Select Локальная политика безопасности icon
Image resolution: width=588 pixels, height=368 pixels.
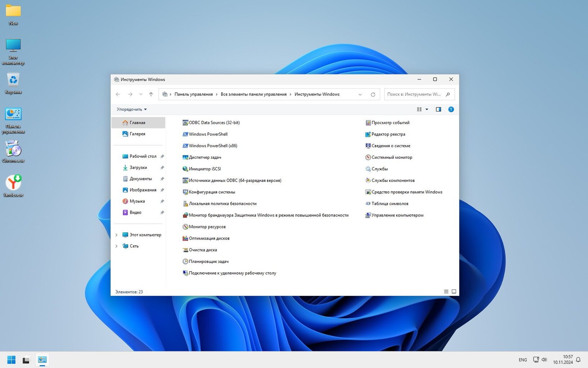tap(185, 203)
